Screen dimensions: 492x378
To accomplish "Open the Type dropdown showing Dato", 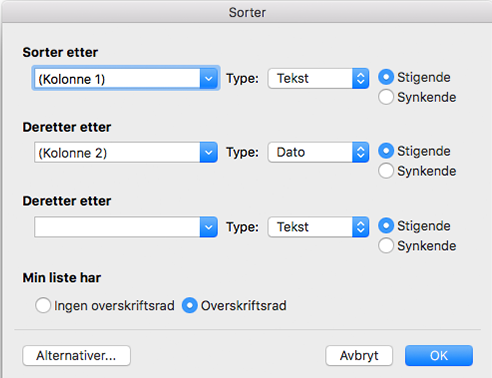I will point(318,152).
